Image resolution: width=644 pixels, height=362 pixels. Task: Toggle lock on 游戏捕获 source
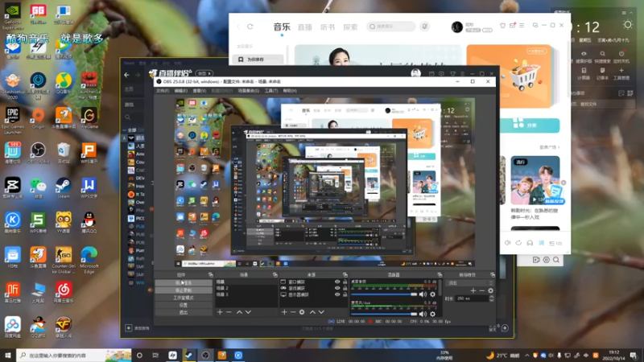coord(345,288)
